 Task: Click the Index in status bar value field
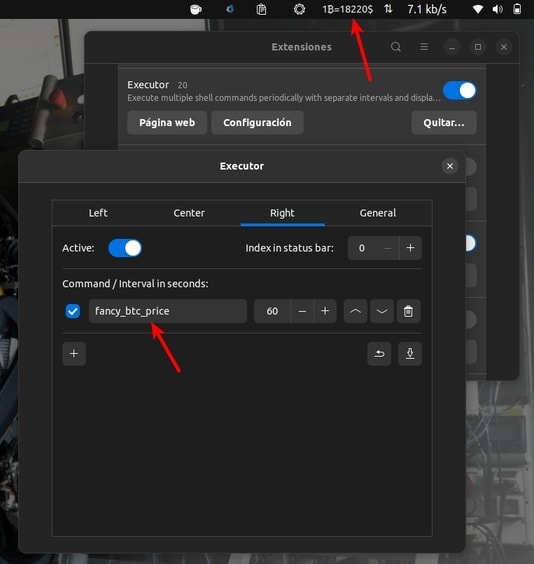(x=362, y=248)
